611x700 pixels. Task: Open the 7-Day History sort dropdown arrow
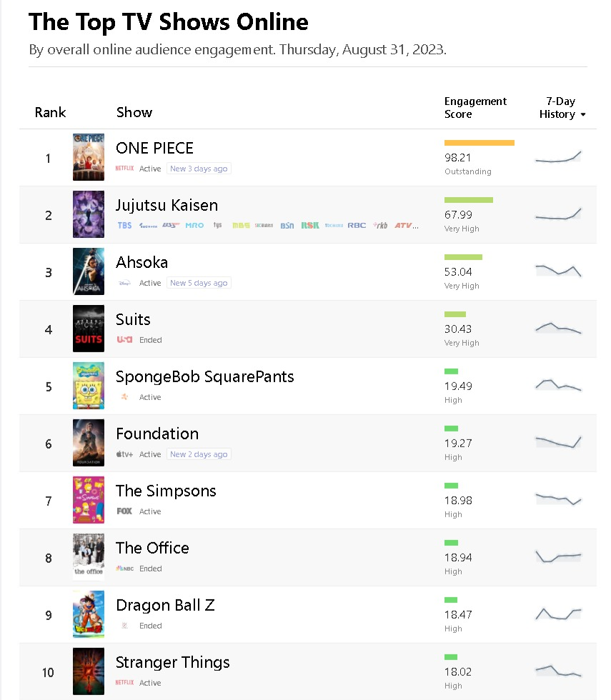583,115
